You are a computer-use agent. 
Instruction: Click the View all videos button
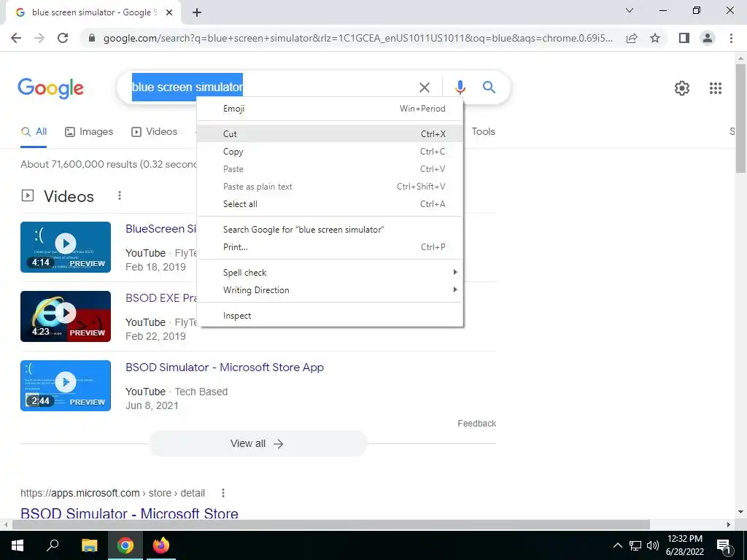258,443
